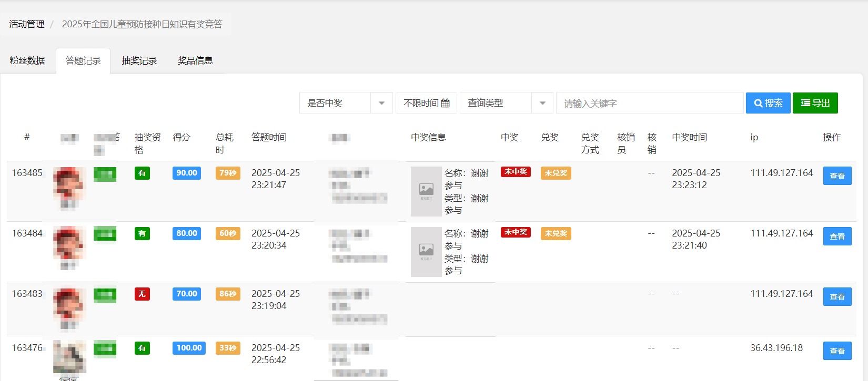Click record ID 163485

(x=27, y=173)
